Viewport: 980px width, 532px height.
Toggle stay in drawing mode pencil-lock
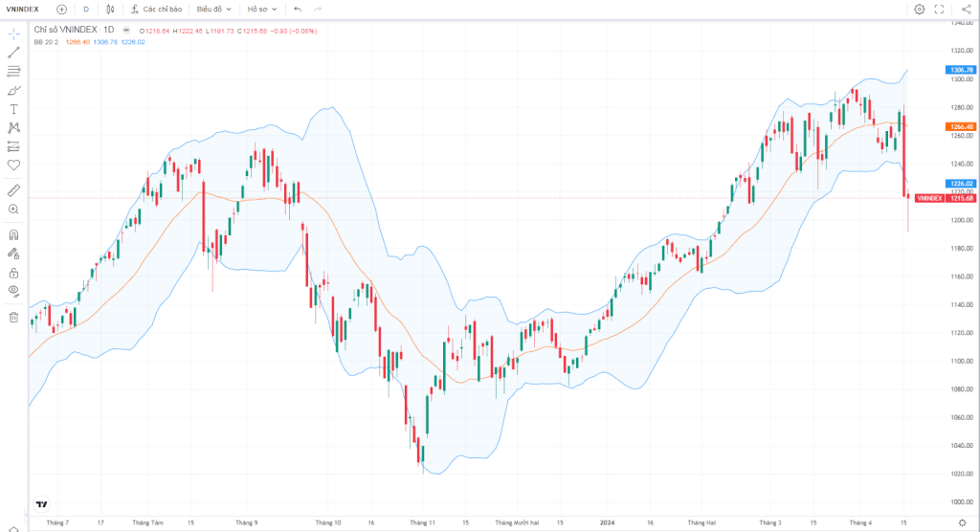click(x=13, y=254)
